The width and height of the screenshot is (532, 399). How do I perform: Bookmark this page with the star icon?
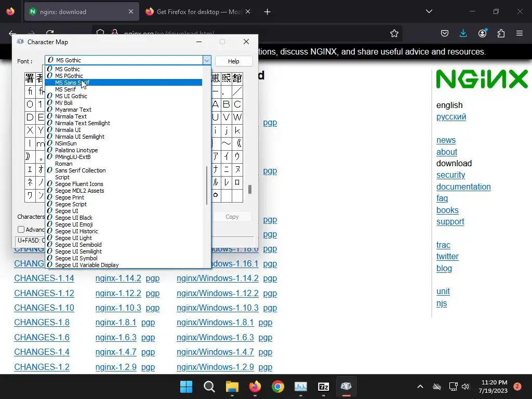pos(394,33)
